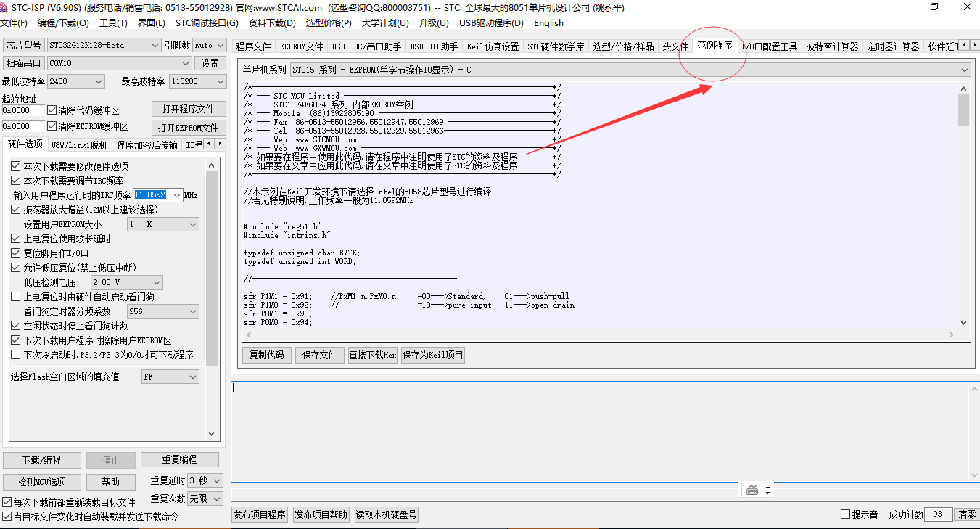Switch to the Keil仿真设置 tab
The width and height of the screenshot is (980, 529).
pyautogui.click(x=493, y=46)
